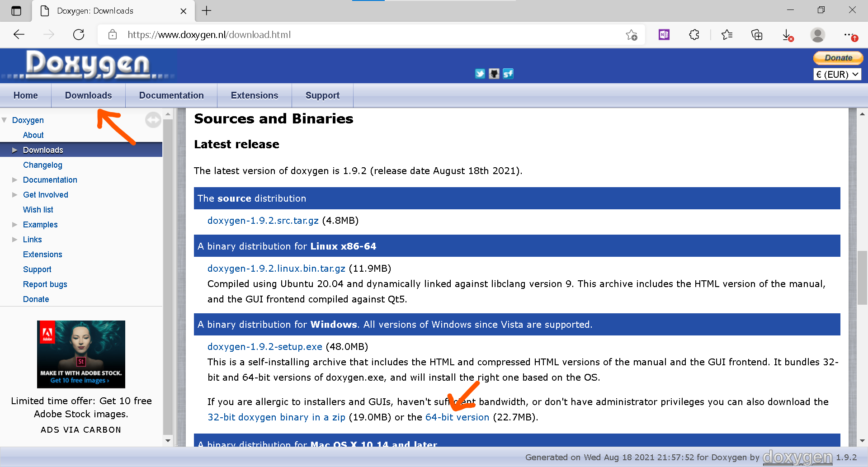This screenshot has height=467, width=868.
Task: Open the browser Downloads icon
Action: [x=788, y=35]
